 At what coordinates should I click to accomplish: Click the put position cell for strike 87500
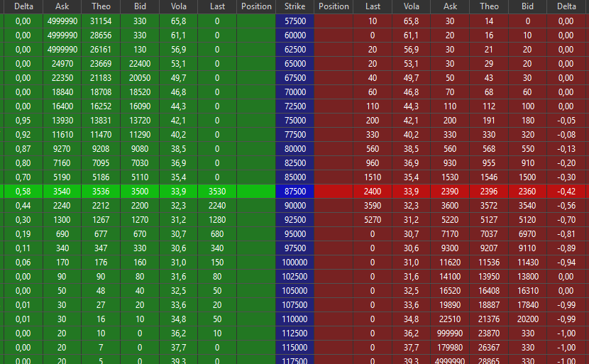pos(334,192)
